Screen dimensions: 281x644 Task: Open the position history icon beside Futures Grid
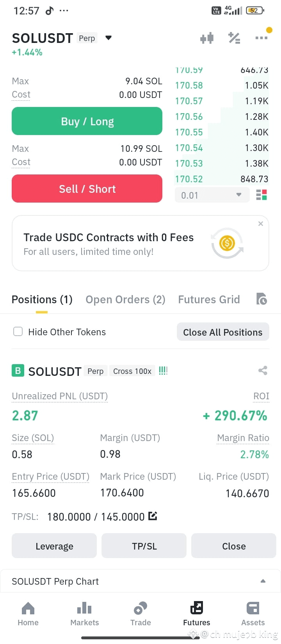261,299
